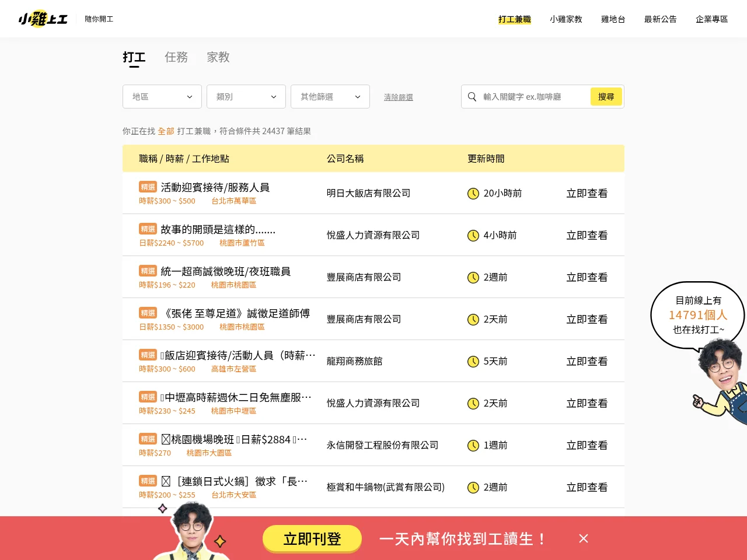Click location 高雄市左營區
This screenshot has height=560, width=747.
(234, 369)
